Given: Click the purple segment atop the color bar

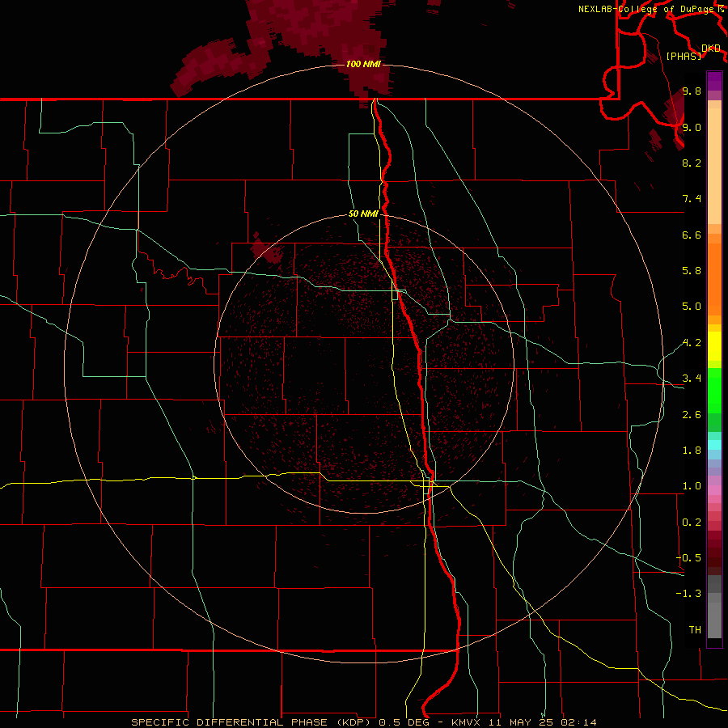Looking at the screenshot, I should (714, 81).
